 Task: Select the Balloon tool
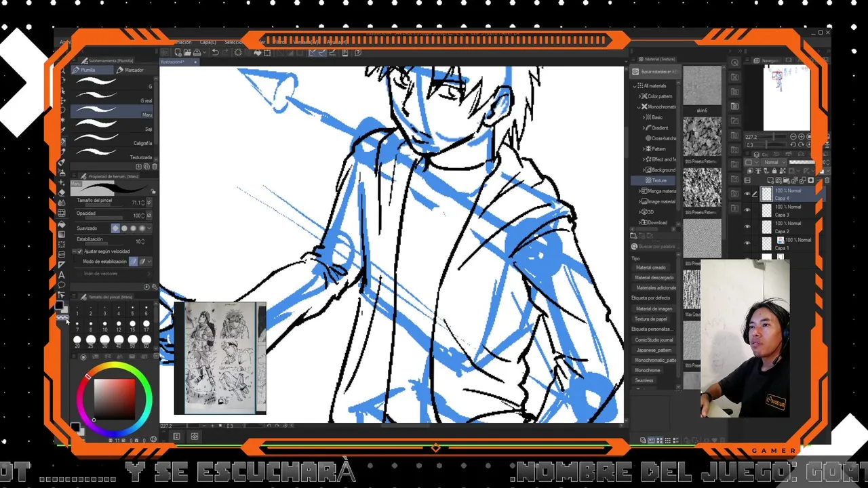pos(61,285)
